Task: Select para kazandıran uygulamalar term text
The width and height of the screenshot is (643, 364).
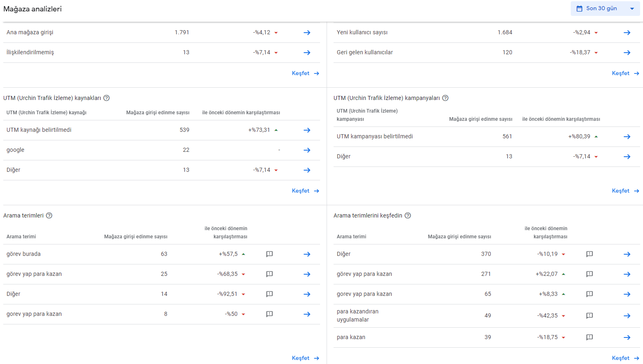Action: (358, 315)
